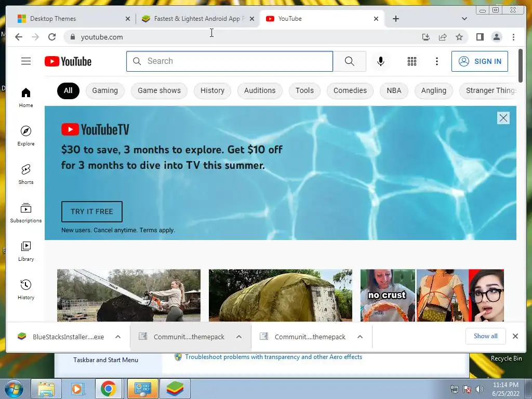The height and width of the screenshot is (399, 532).
Task: Click browser back arrow
Action: 19,37
